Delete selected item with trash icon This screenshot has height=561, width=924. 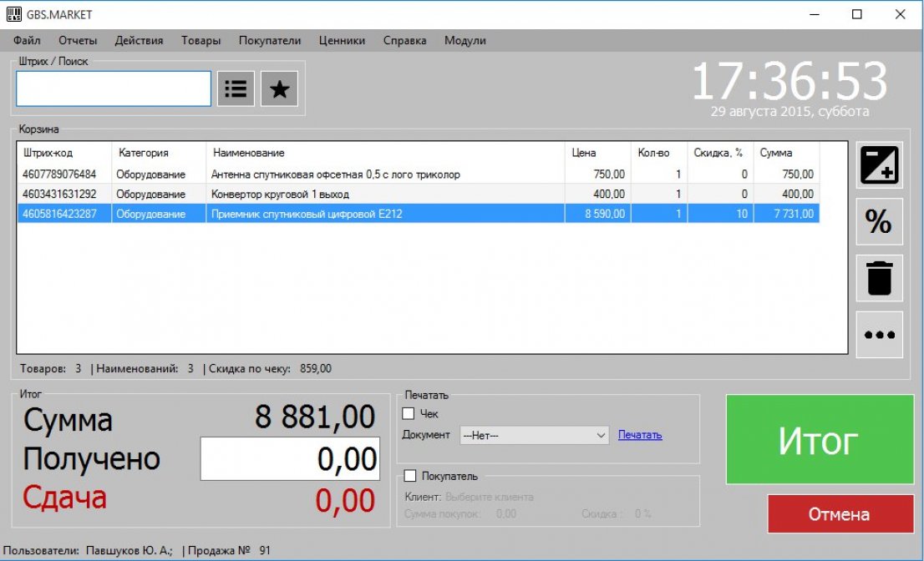[879, 278]
